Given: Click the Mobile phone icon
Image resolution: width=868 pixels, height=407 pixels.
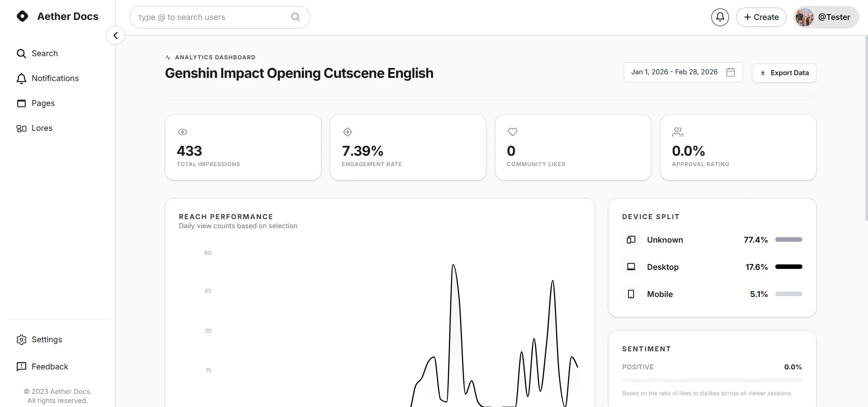Looking at the screenshot, I should 631,294.
